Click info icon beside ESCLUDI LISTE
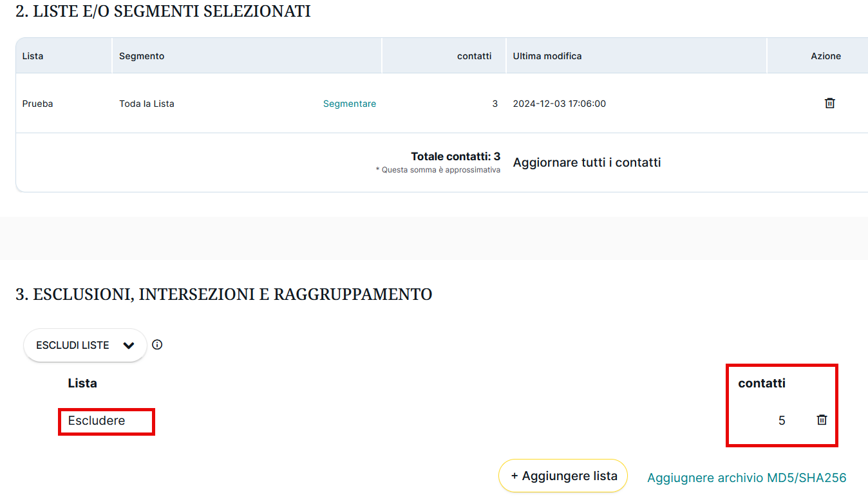The width and height of the screenshot is (868, 502). click(x=157, y=345)
